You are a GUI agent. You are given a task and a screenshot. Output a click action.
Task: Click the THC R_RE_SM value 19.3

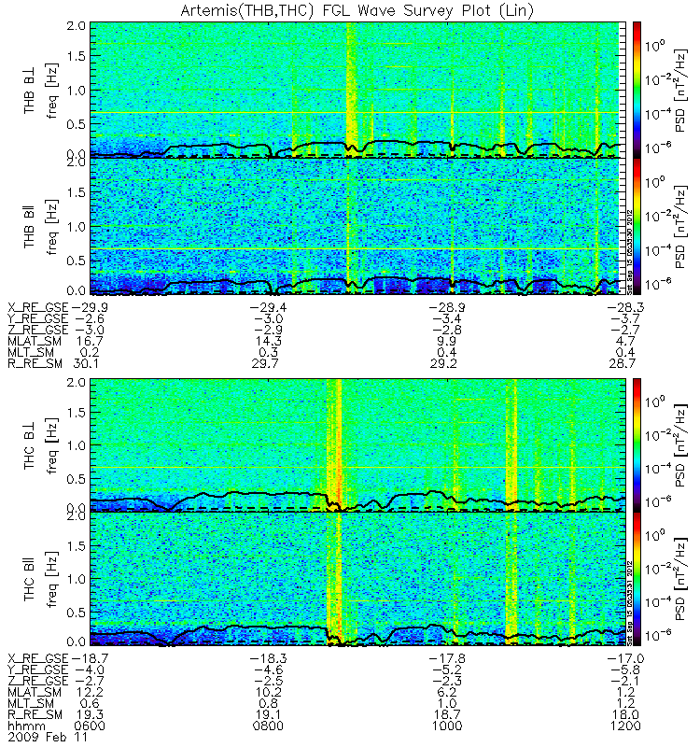pos(90,714)
